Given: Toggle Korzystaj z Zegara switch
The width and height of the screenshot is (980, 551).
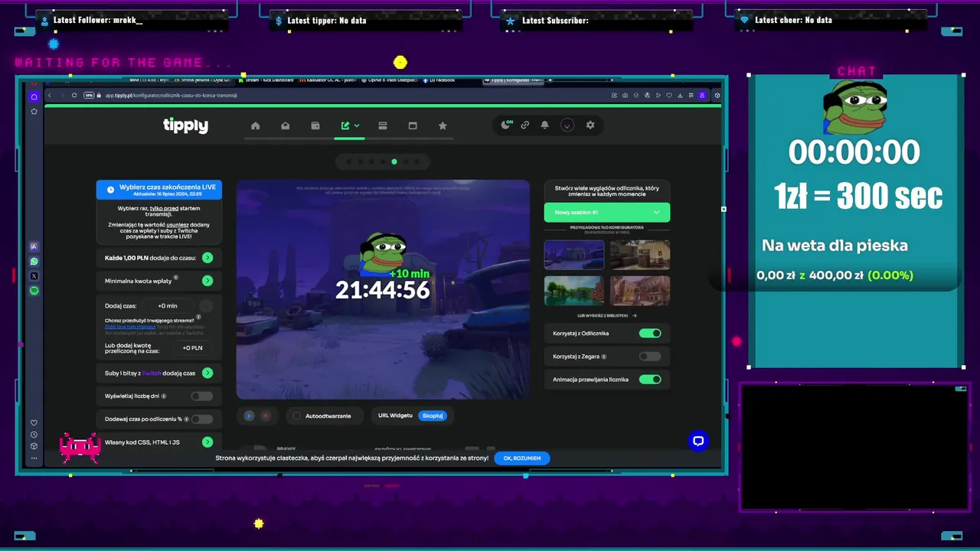Looking at the screenshot, I should click(650, 356).
